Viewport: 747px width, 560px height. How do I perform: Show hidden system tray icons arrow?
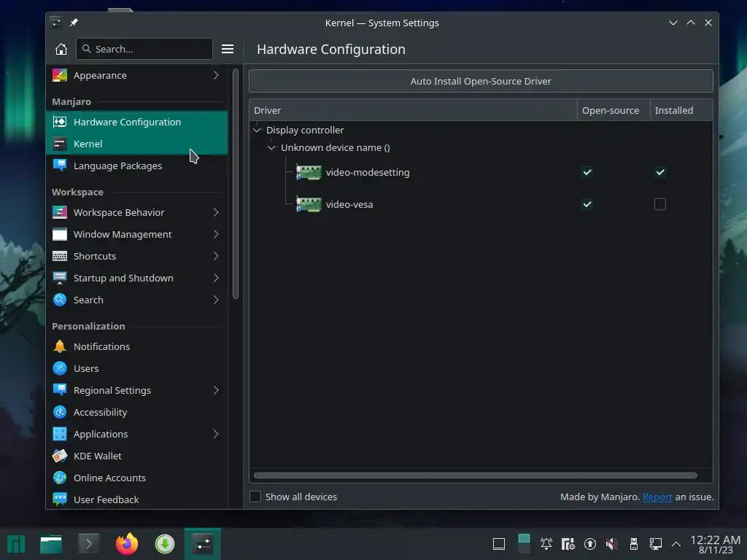(x=676, y=544)
